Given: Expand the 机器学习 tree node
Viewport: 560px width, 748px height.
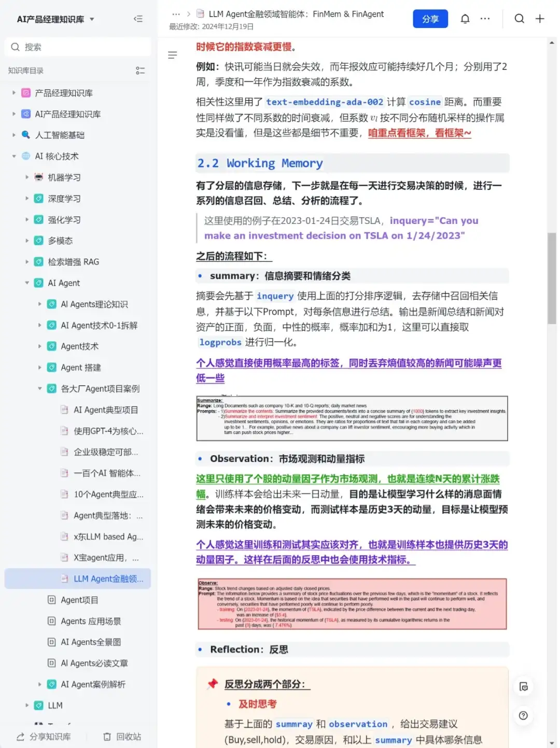Looking at the screenshot, I should click(x=27, y=177).
